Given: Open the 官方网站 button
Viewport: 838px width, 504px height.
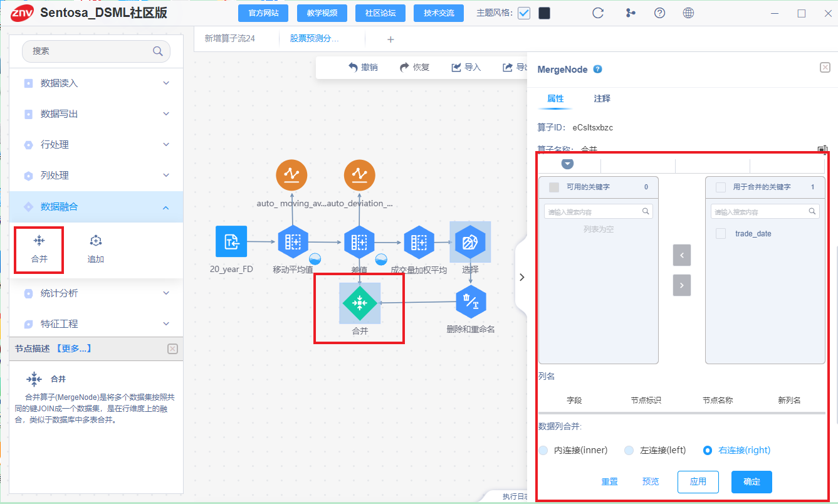Looking at the screenshot, I should 263,13.
